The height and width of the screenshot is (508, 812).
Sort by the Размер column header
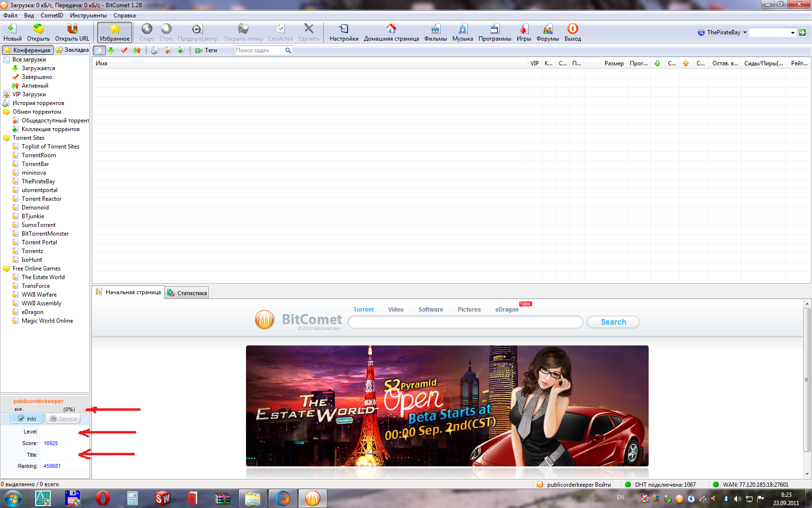tap(614, 63)
